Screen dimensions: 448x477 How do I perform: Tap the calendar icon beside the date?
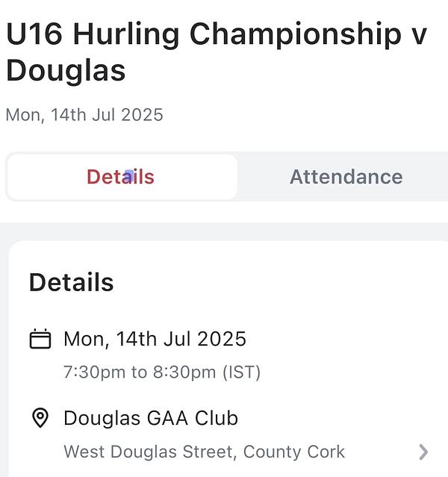coord(40,338)
